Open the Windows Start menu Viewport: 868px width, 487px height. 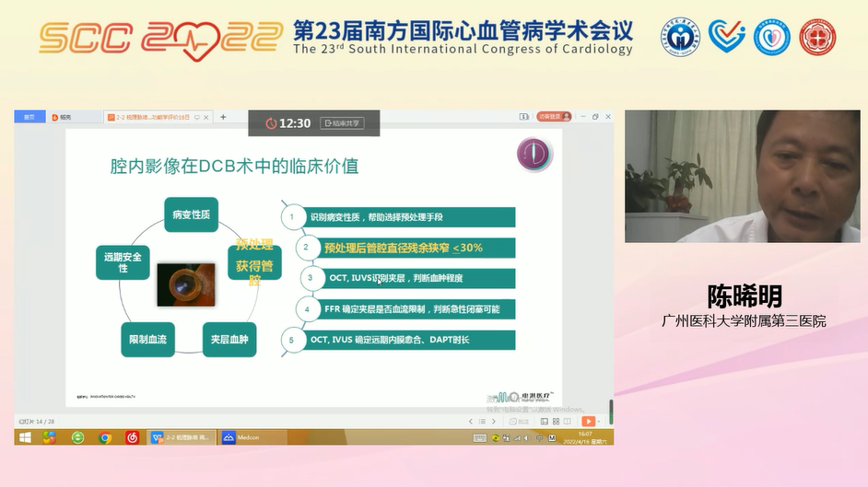tap(25, 438)
